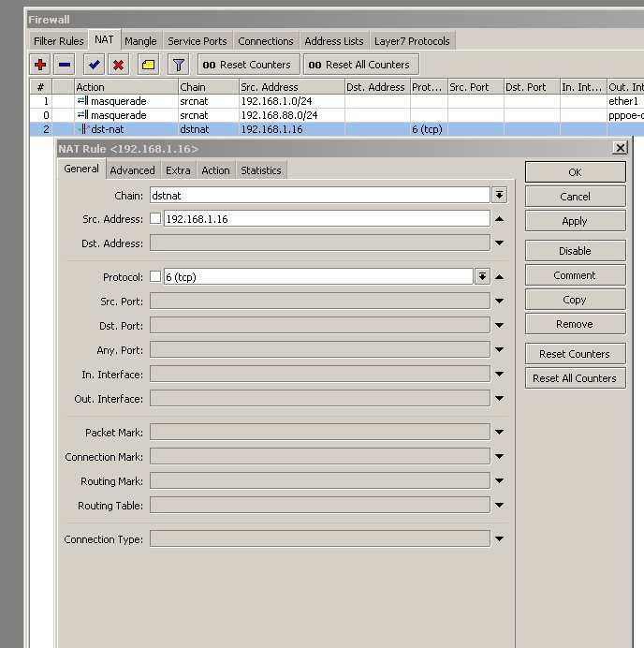Toggle the Src. Address invert checkbox
This screenshot has width=644, height=648.
155,218
